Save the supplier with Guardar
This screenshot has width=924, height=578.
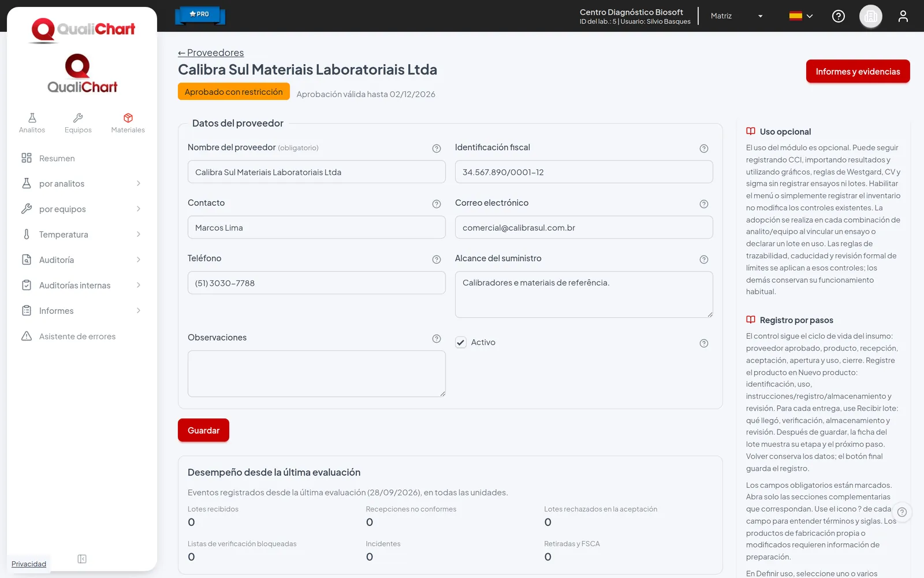pyautogui.click(x=203, y=430)
